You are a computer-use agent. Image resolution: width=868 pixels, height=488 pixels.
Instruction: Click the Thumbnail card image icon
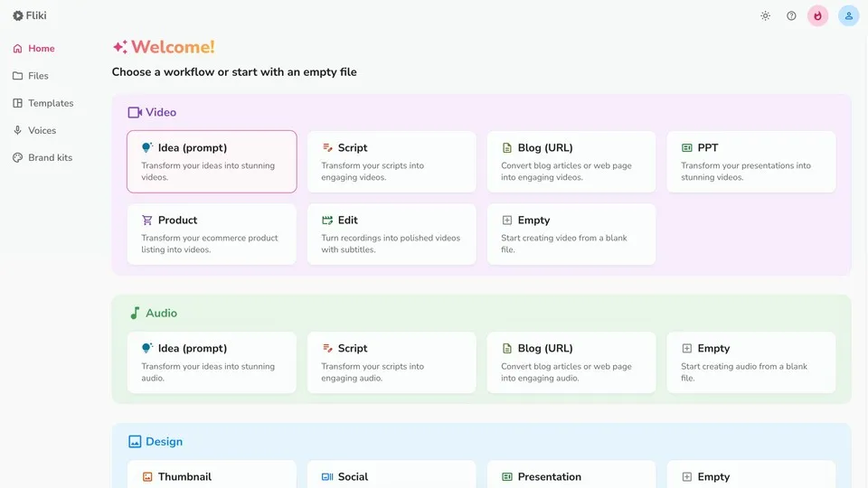click(147, 477)
